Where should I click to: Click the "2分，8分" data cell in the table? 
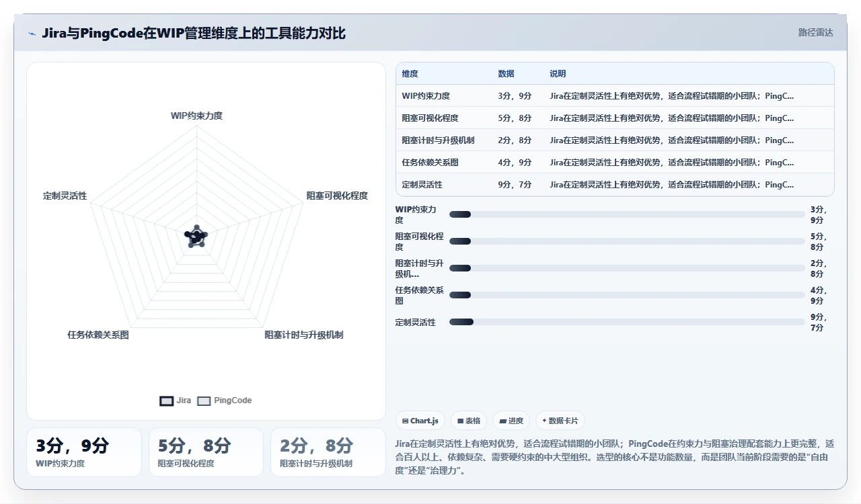518,140
